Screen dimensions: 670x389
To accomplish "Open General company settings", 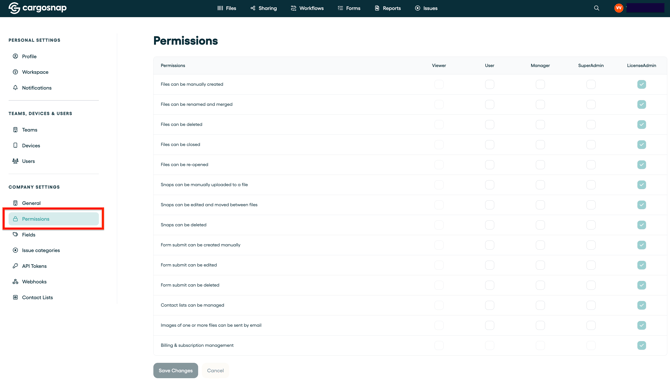I will pyautogui.click(x=31, y=203).
